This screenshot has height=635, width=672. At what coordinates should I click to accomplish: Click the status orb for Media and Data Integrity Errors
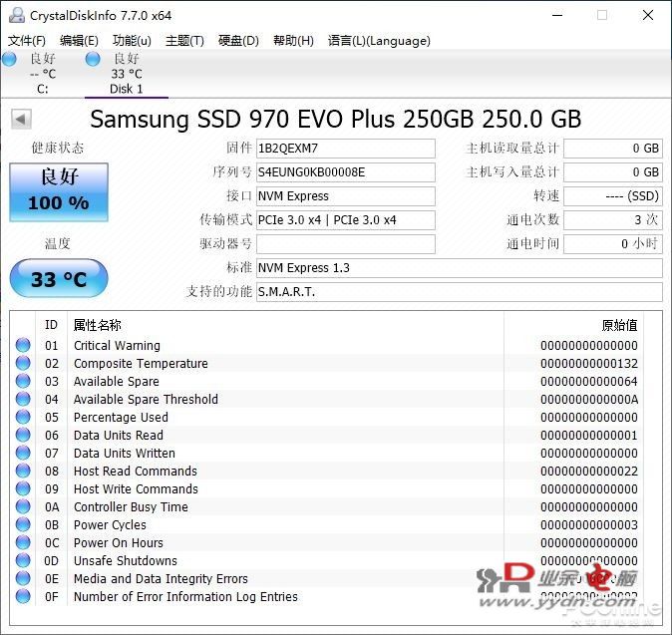click(23, 578)
